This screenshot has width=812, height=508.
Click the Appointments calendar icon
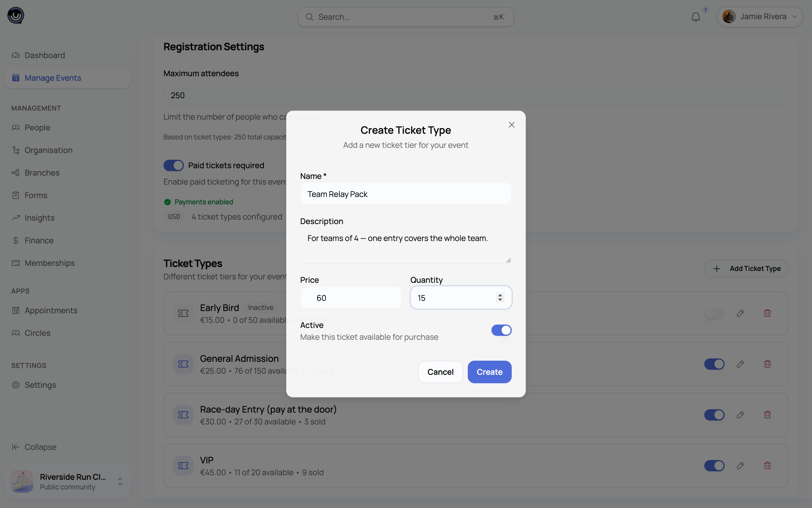point(16,310)
